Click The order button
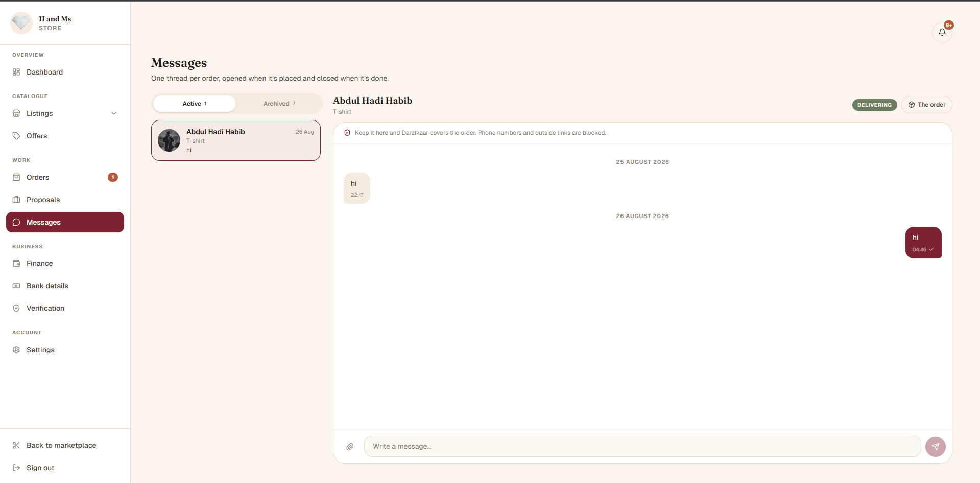 [x=926, y=105]
